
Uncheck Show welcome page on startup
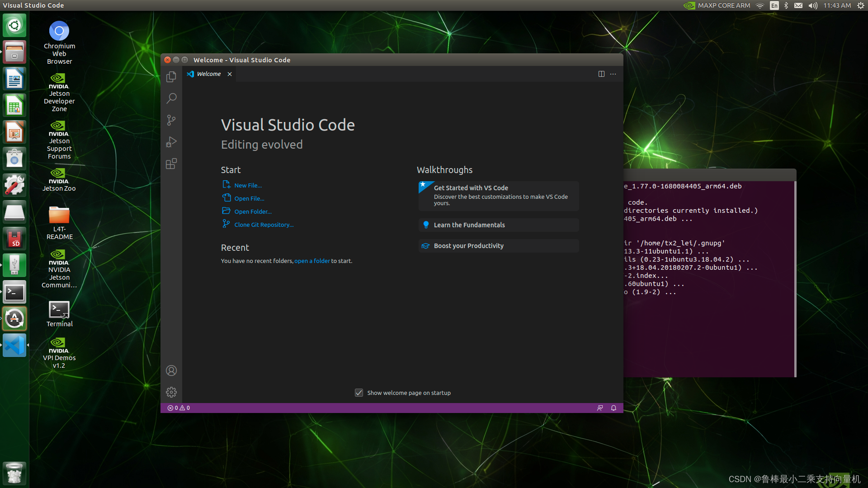359,393
